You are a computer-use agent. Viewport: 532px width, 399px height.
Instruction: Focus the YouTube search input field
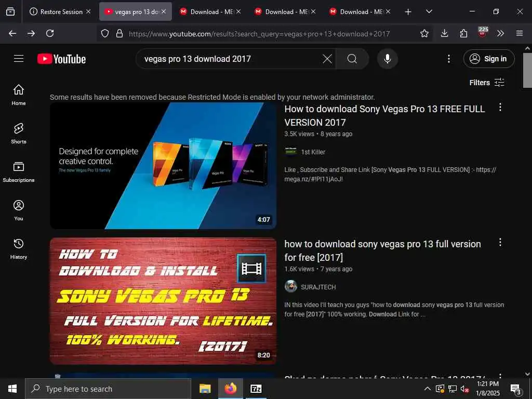231,59
